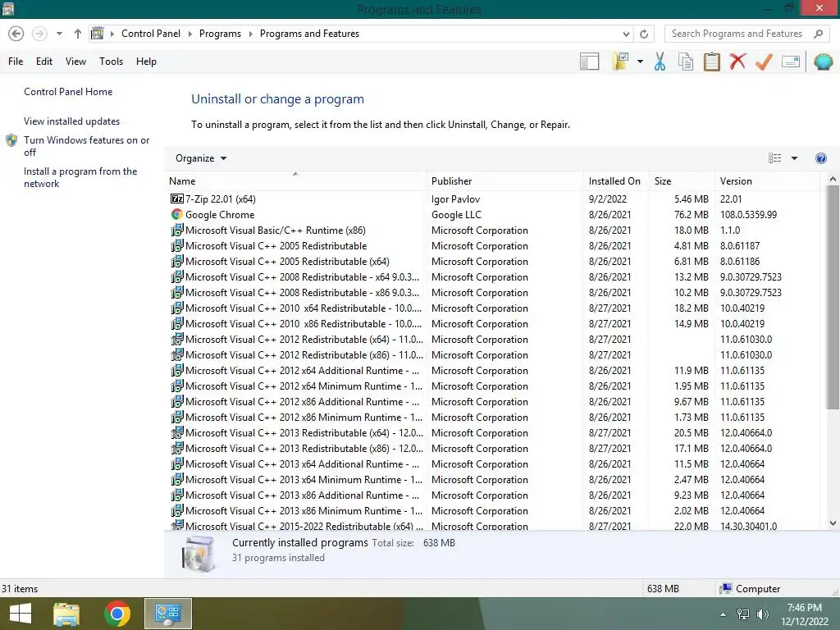Show hidden tray icons arrow
Screen dimensions: 840x630
tap(724, 614)
